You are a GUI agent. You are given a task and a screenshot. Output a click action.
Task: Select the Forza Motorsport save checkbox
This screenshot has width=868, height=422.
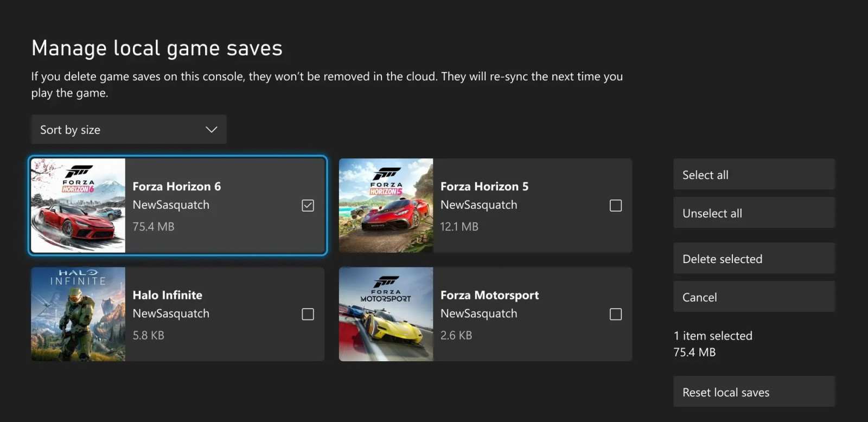click(x=616, y=314)
